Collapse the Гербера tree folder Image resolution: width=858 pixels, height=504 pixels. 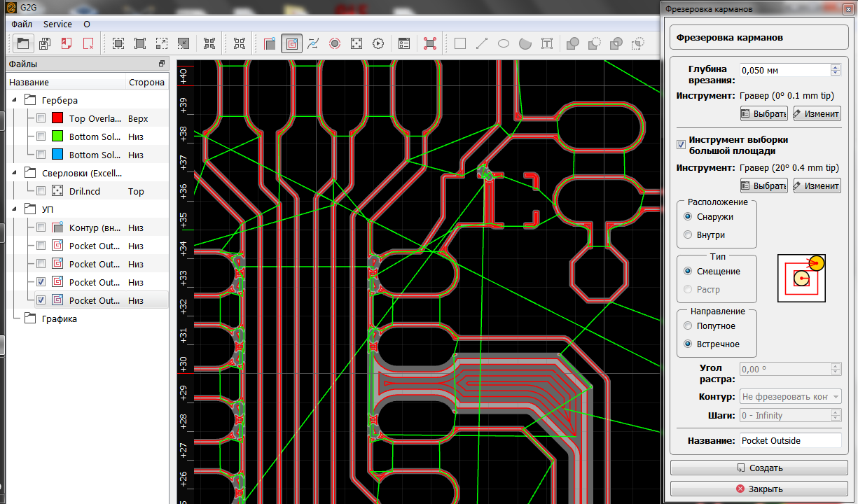(x=15, y=100)
